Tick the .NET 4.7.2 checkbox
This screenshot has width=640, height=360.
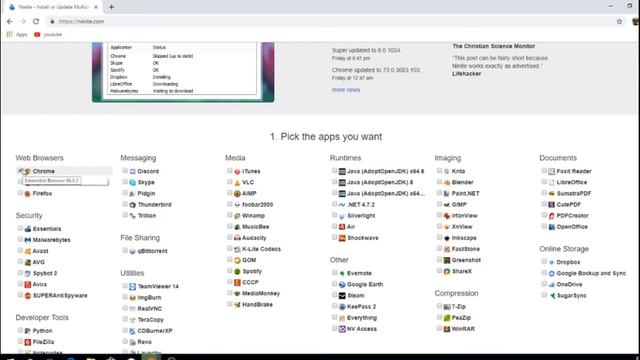(335, 204)
